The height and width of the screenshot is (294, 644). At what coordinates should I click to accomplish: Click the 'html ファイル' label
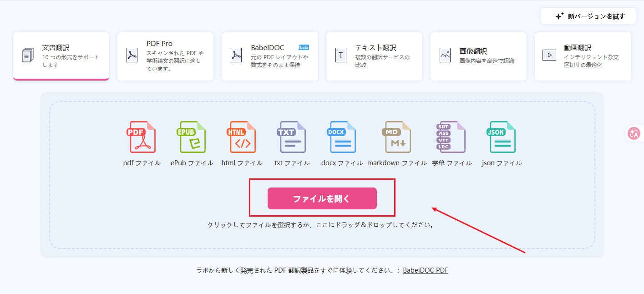(242, 163)
